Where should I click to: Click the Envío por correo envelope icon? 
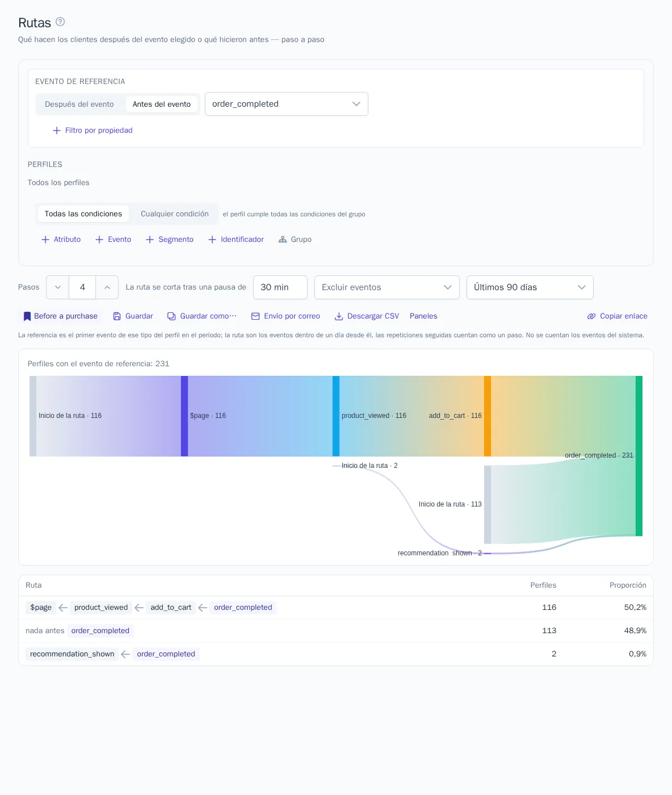click(x=255, y=316)
